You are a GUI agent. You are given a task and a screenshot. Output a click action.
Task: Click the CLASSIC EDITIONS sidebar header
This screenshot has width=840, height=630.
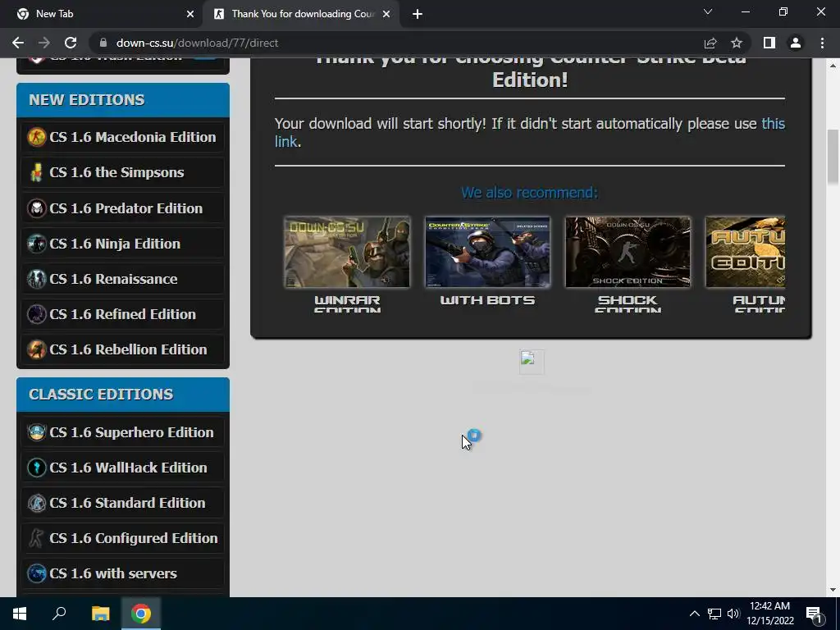tap(123, 395)
